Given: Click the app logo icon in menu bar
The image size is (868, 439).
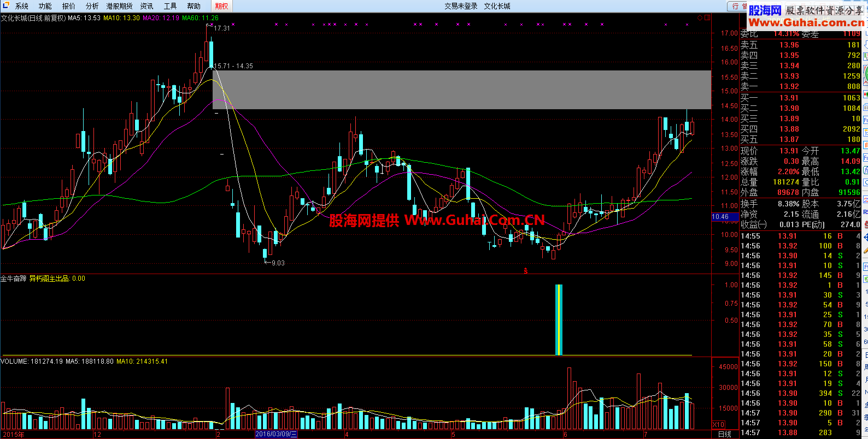Looking at the screenshot, I should point(7,6).
